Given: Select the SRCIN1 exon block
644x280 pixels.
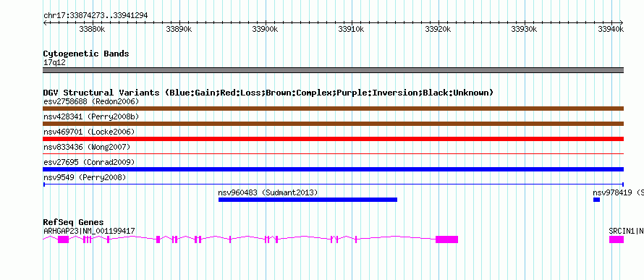Looking at the screenshot, I should tap(617, 239).
